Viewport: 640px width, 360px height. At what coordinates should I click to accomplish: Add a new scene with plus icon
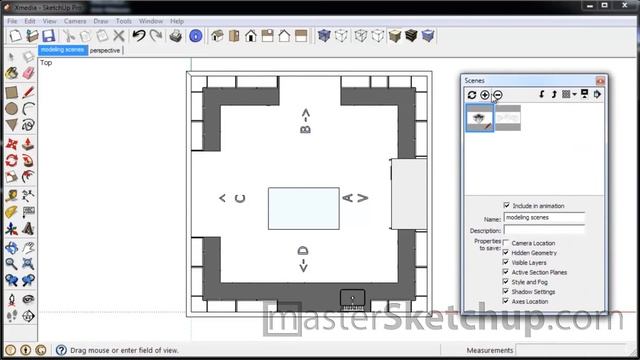[x=484, y=95]
